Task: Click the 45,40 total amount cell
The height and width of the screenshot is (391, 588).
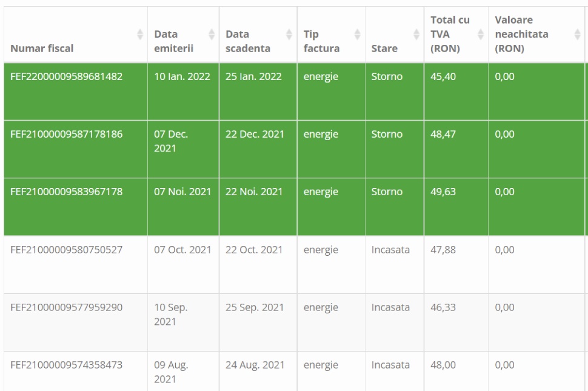Action: [441, 78]
